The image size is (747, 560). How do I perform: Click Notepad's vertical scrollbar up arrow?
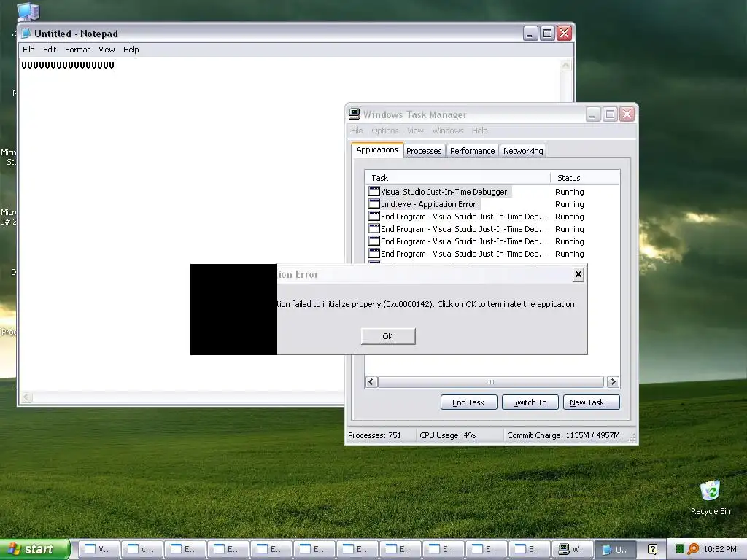[x=566, y=66]
